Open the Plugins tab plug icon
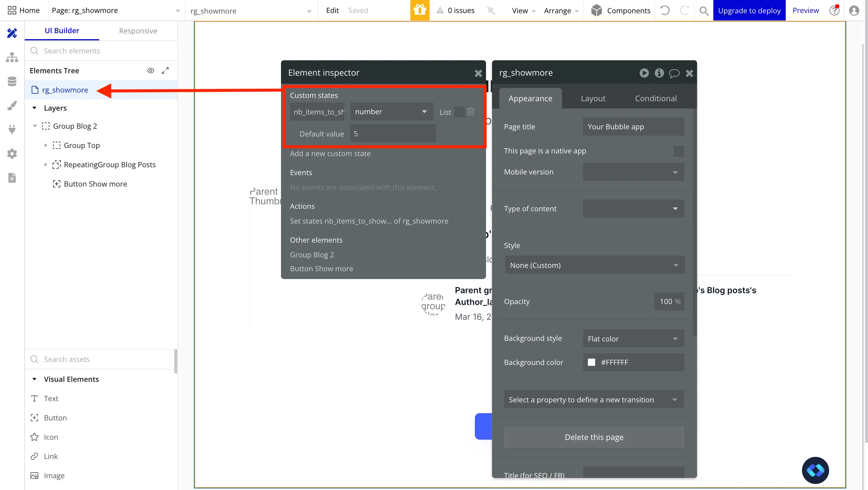The height and width of the screenshot is (490, 868). tap(12, 129)
